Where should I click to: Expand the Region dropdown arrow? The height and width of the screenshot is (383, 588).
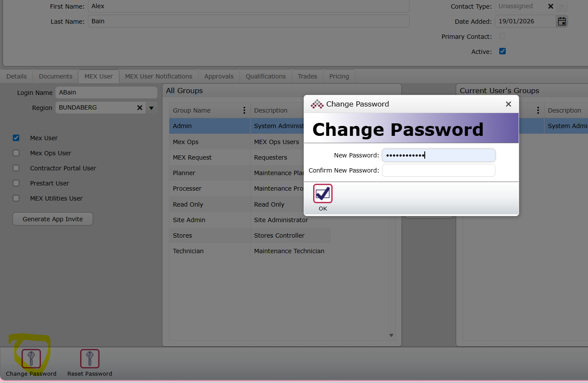(151, 108)
